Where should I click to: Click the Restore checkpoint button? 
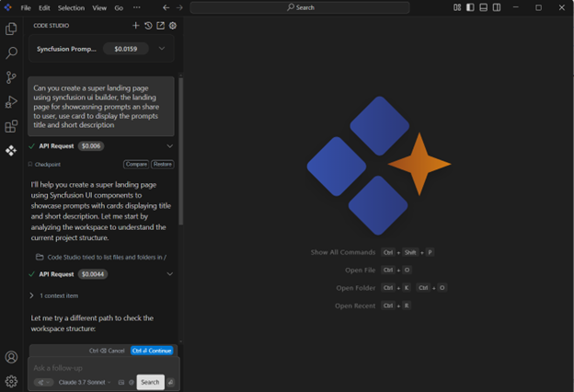[x=163, y=164]
